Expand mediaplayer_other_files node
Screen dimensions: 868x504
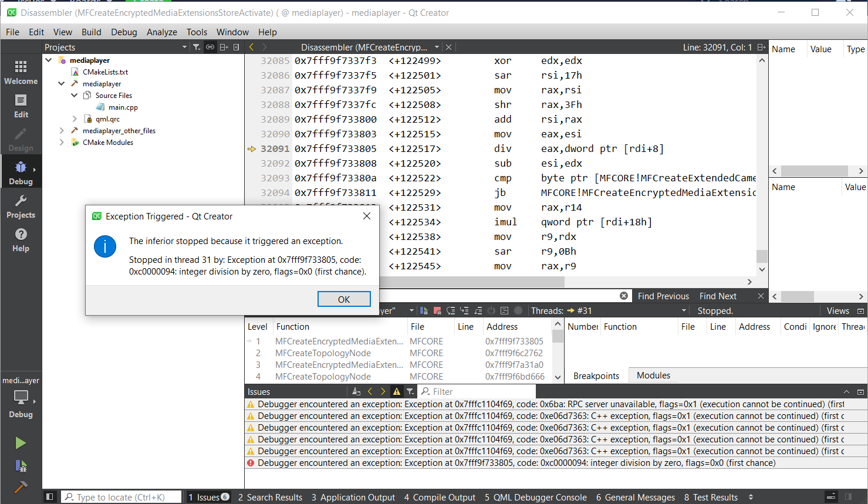61,130
